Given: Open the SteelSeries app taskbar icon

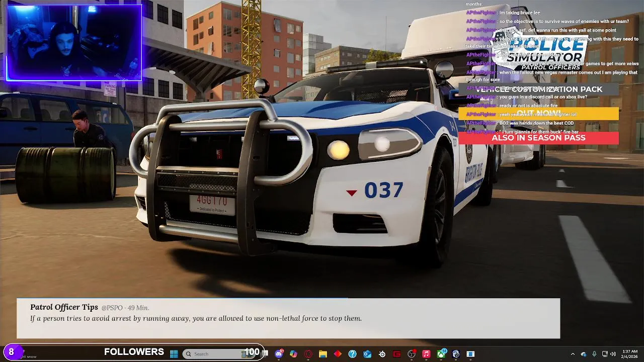Looking at the screenshot, I should pos(382,354).
